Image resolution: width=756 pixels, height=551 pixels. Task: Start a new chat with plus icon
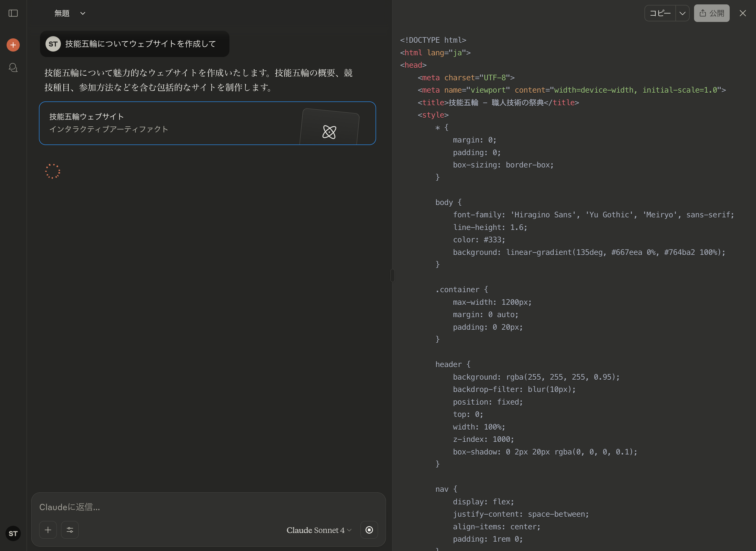click(13, 45)
